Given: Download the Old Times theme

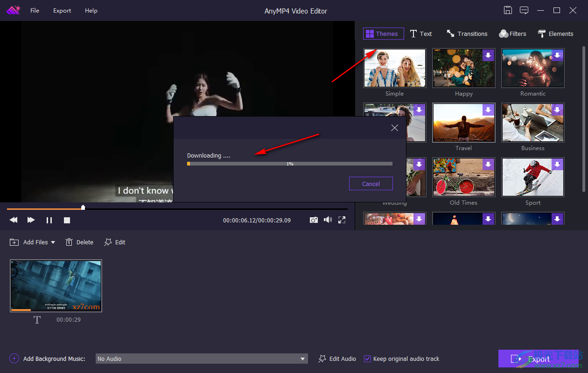Looking at the screenshot, I should click(488, 164).
